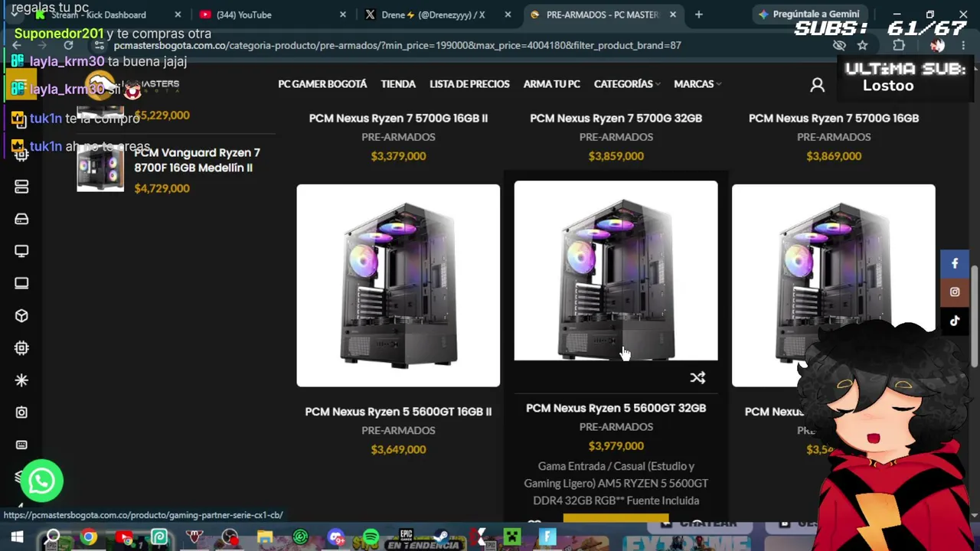Open the TikTok social link
The image size is (980, 551).
point(955,321)
